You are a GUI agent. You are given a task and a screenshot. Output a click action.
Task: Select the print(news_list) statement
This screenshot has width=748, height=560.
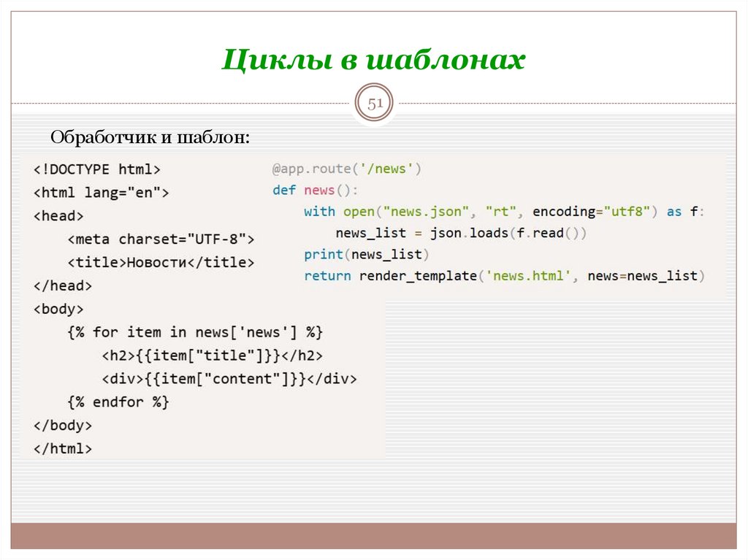363,254
